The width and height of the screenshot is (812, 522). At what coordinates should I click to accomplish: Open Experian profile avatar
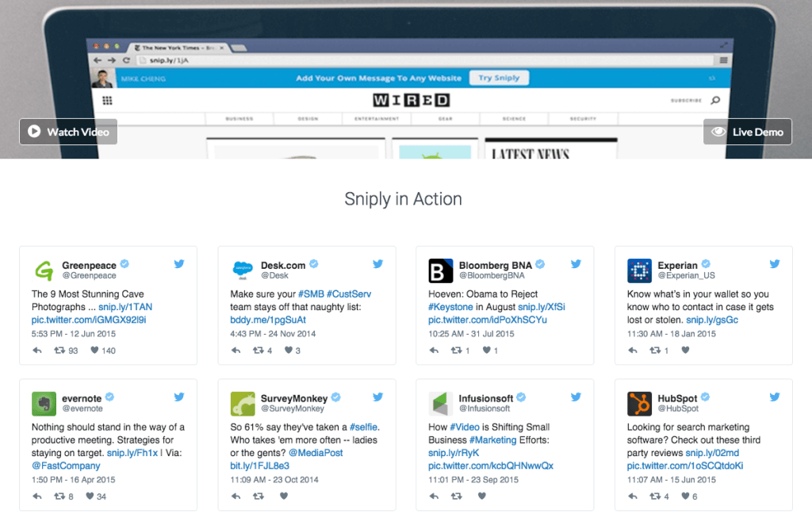pos(640,271)
